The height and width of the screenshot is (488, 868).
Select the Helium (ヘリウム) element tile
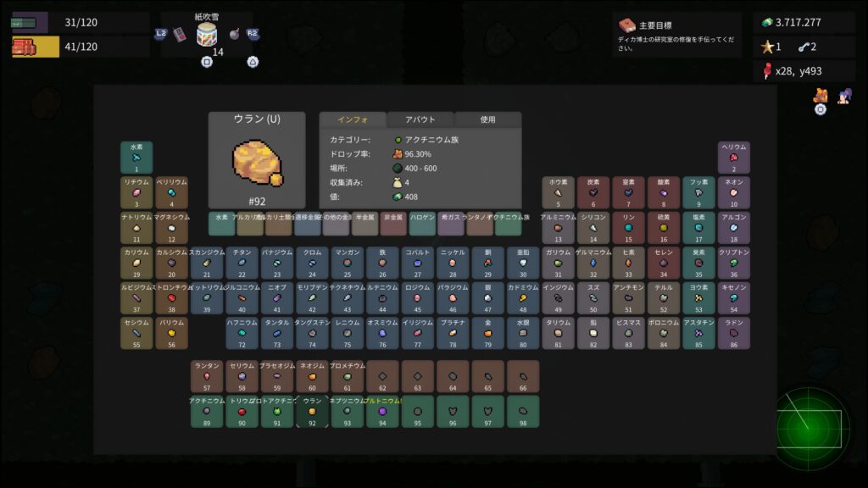click(x=734, y=158)
